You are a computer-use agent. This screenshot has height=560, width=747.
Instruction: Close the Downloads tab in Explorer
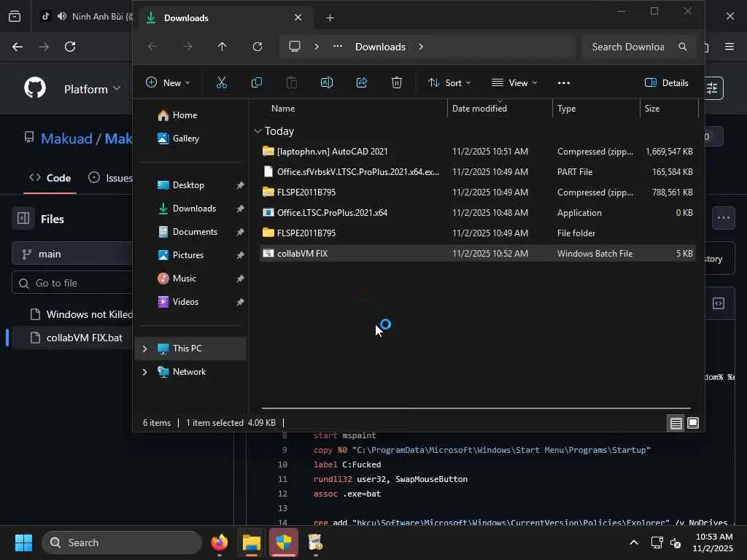[298, 17]
